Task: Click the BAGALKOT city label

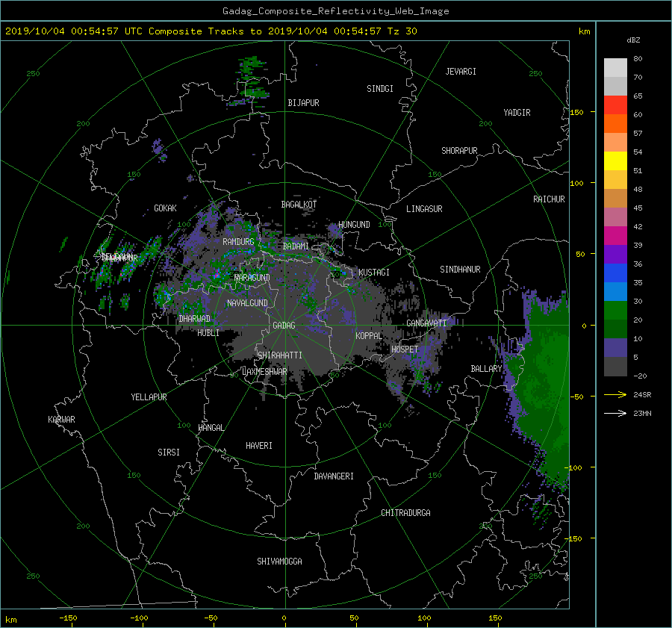Action: [x=299, y=205]
